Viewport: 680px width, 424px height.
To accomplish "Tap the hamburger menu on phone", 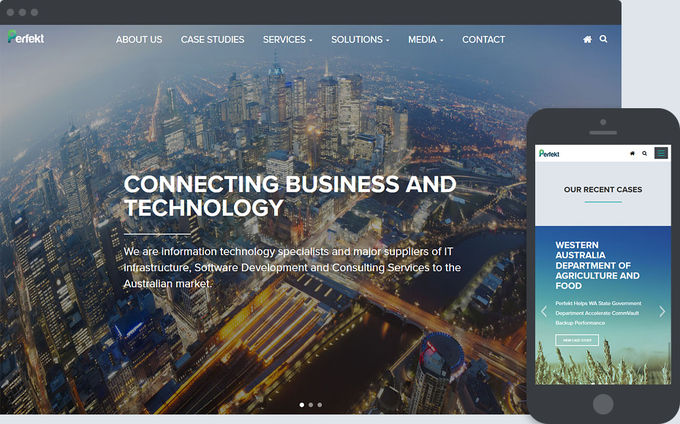I will tap(661, 153).
